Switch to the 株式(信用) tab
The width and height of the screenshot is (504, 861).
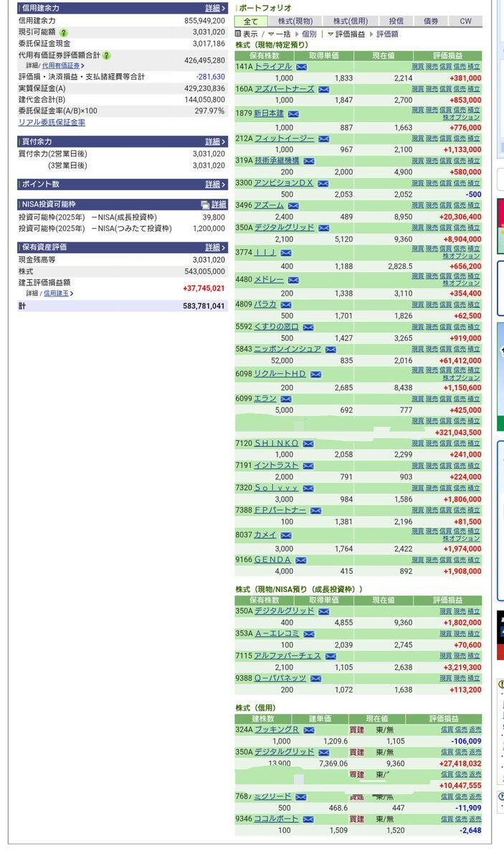(349, 22)
